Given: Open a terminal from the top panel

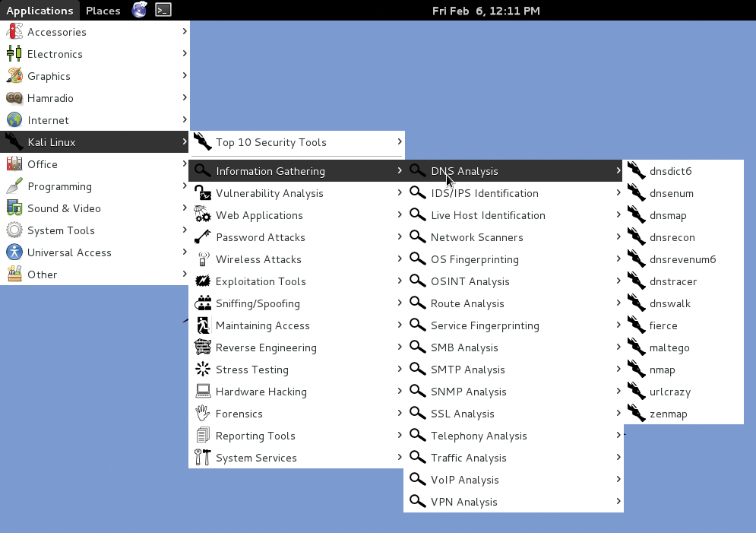Looking at the screenshot, I should tap(160, 11).
